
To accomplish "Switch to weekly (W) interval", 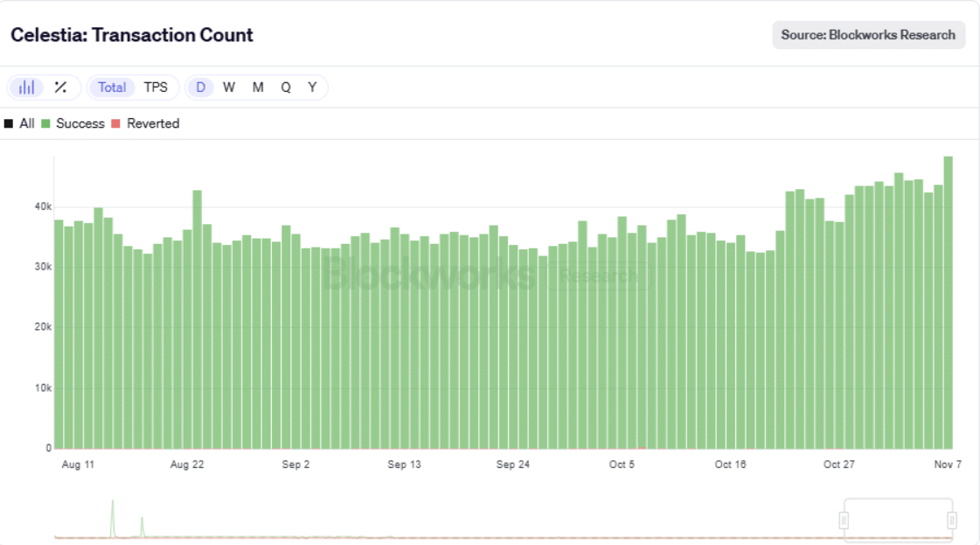I will point(229,87).
